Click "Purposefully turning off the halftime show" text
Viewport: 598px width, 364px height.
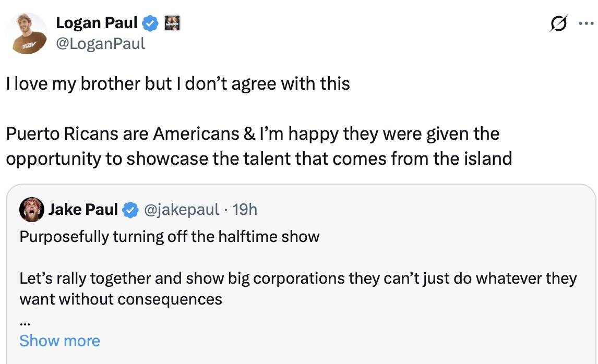[x=169, y=237]
